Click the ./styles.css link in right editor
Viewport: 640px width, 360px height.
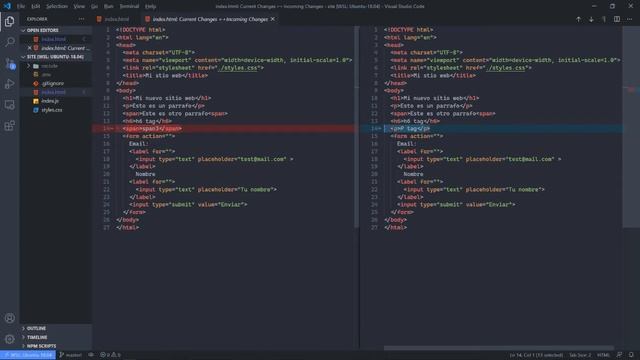point(506,68)
